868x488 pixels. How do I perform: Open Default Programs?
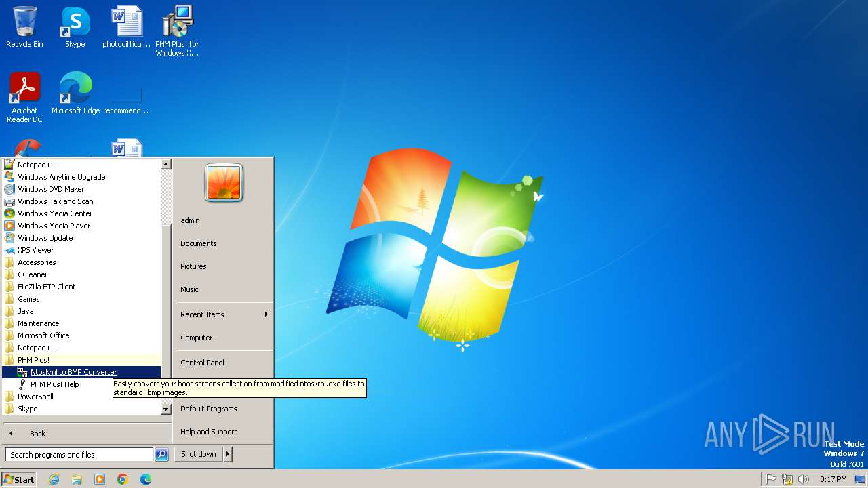pos(224,409)
